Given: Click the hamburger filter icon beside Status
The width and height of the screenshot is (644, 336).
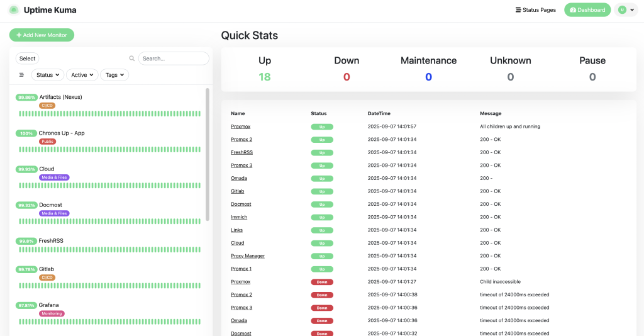Looking at the screenshot, I should (x=22, y=75).
